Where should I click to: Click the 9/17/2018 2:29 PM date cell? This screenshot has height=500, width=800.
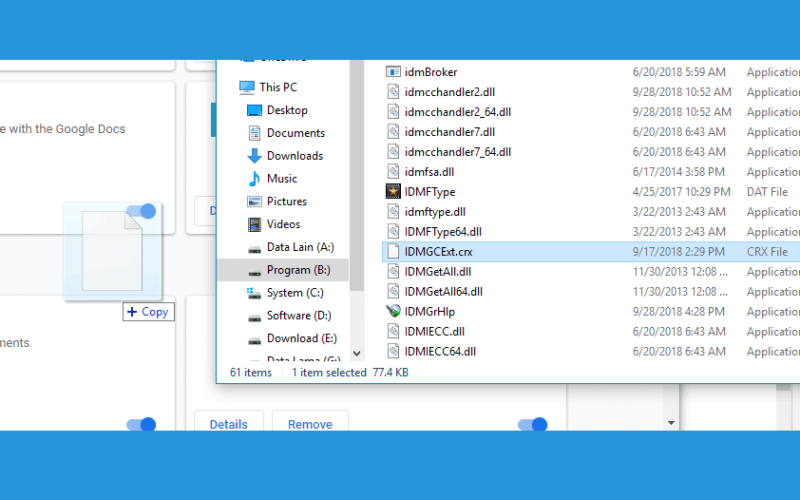point(679,252)
